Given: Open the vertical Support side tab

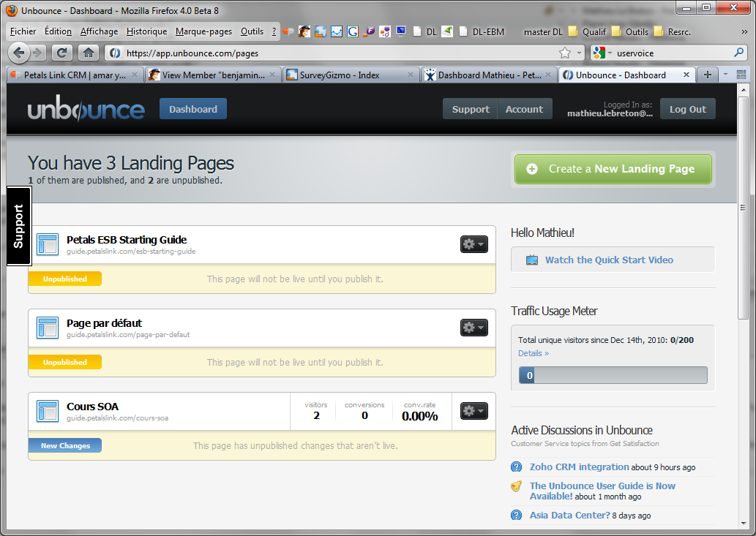Looking at the screenshot, I should pos(18,226).
